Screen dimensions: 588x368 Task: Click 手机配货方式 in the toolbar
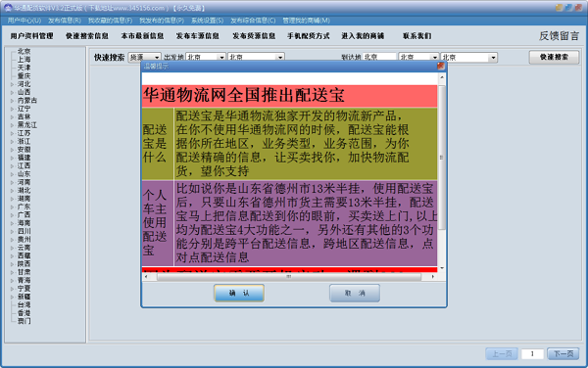pyautogui.click(x=309, y=36)
